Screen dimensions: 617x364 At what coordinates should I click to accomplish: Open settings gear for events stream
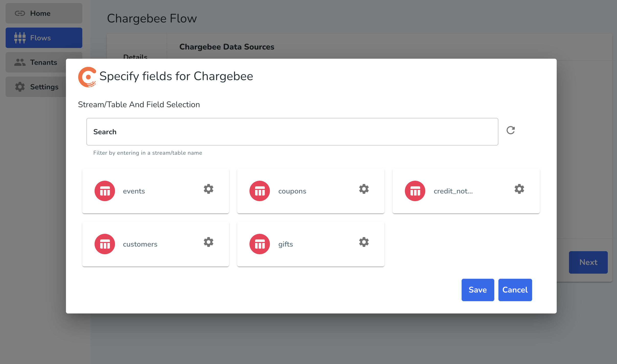209,189
